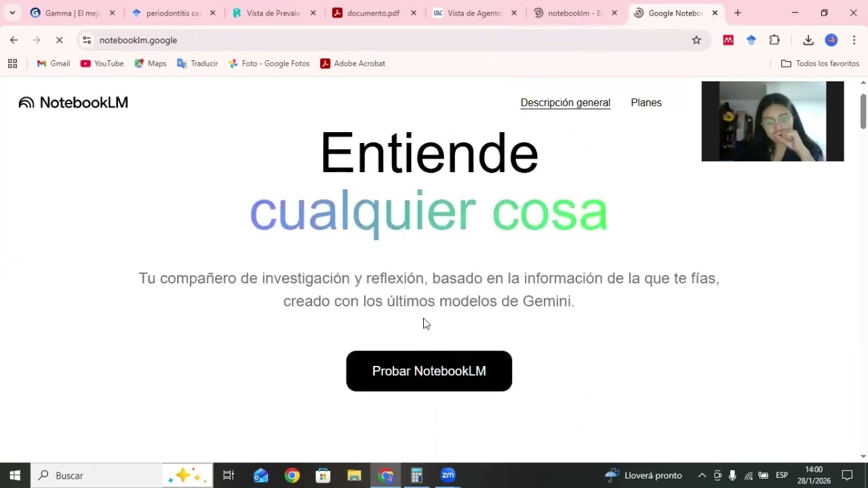Open the blue graduation cap extension
This screenshot has width=868, height=488.
tap(751, 40)
